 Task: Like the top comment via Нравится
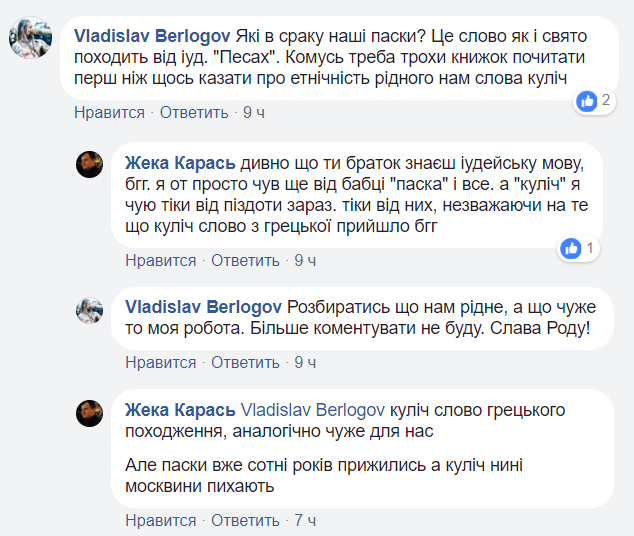point(109,113)
